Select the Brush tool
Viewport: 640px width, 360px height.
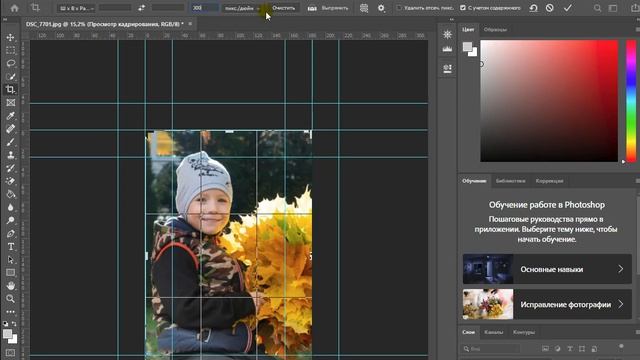(11, 142)
